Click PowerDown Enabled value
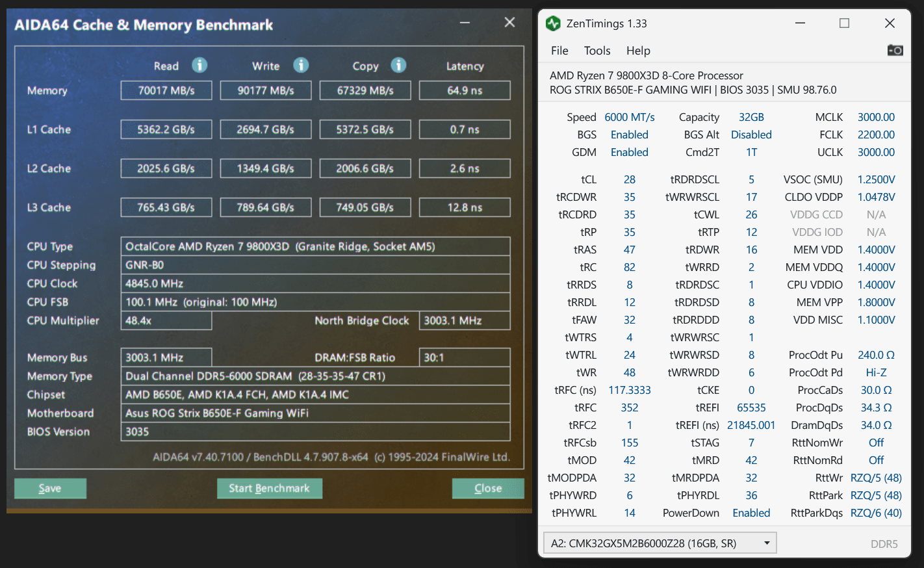 pyautogui.click(x=751, y=513)
